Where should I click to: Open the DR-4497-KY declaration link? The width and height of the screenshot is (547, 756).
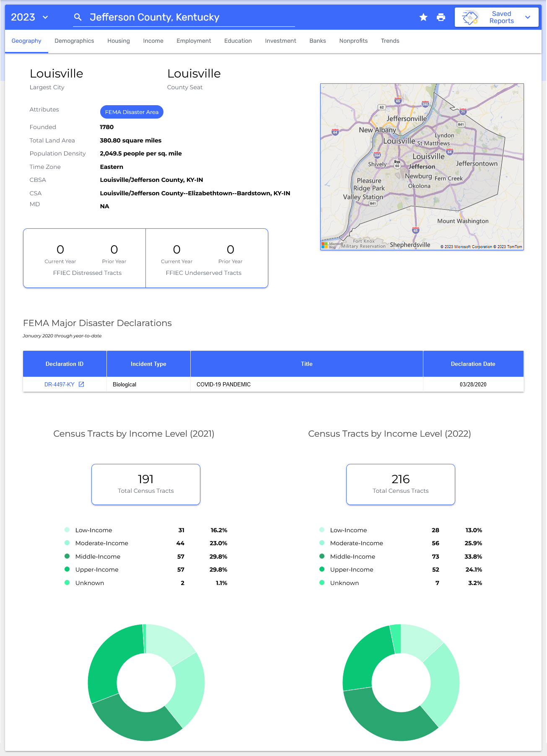[x=60, y=384]
